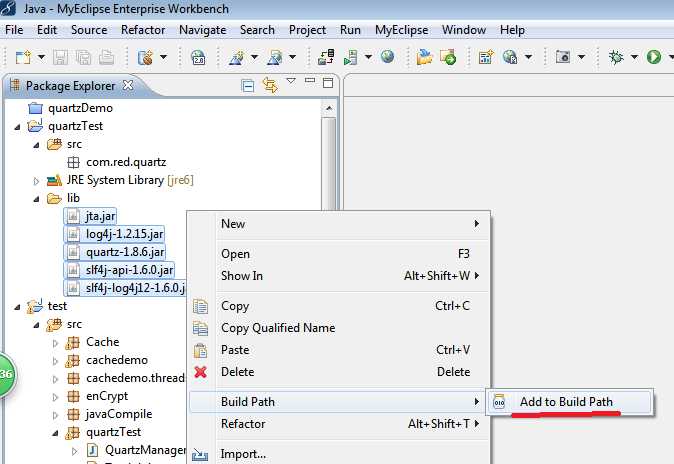Open the New wizard dropdown arrow
This screenshot has width=674, height=464.
tap(41, 57)
